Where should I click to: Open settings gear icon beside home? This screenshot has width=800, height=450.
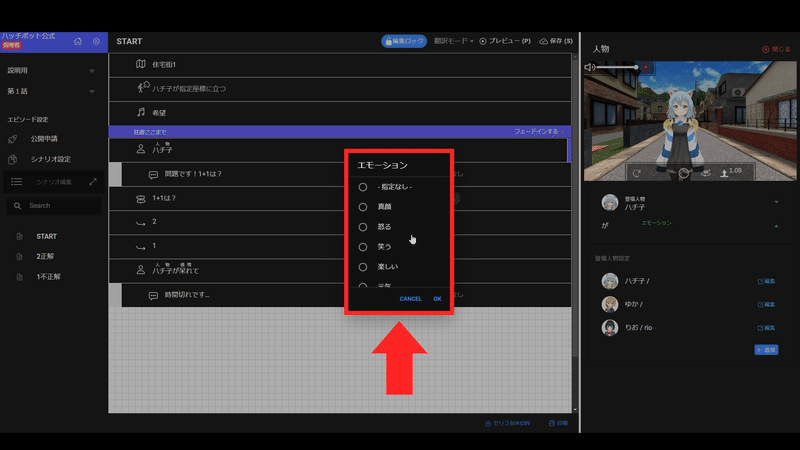(x=96, y=41)
